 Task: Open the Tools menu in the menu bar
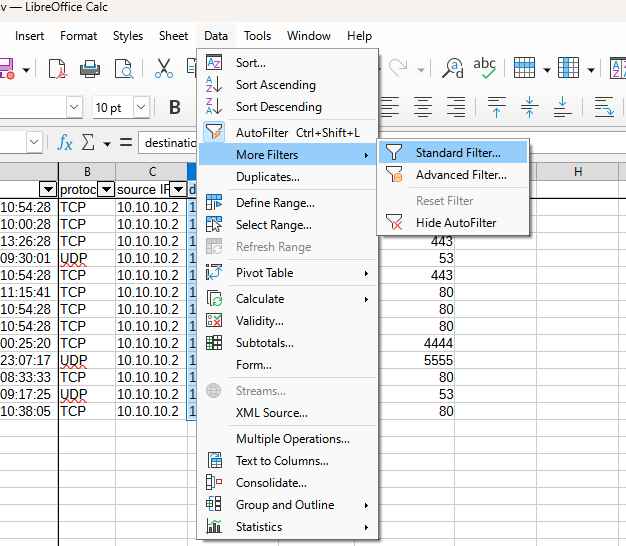click(x=257, y=36)
